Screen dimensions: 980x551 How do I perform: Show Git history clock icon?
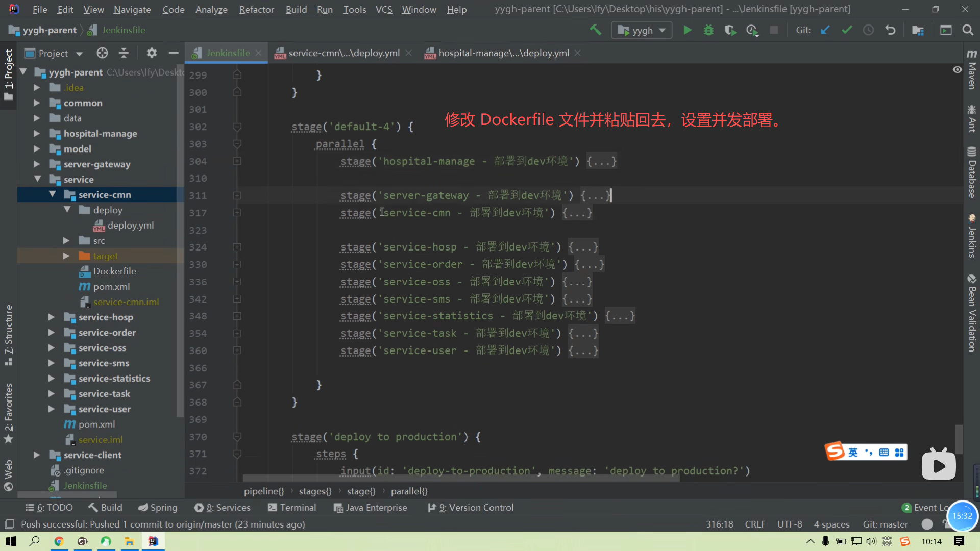(x=868, y=30)
